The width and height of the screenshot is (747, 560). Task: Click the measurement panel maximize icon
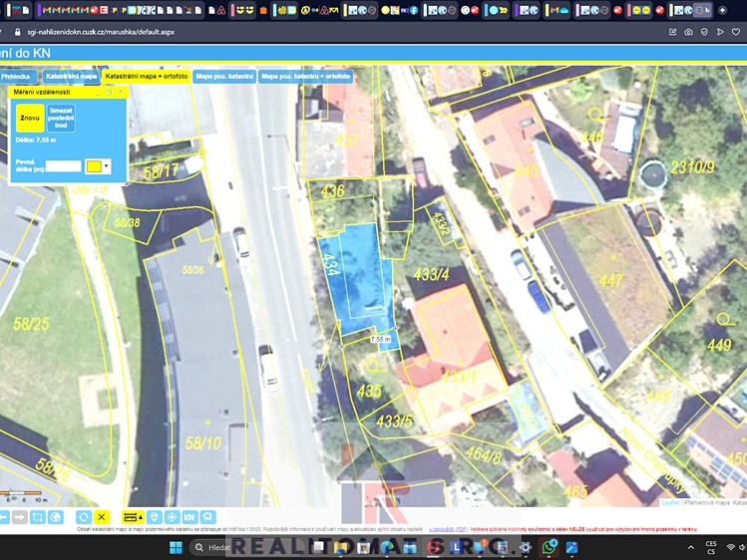[x=109, y=92]
